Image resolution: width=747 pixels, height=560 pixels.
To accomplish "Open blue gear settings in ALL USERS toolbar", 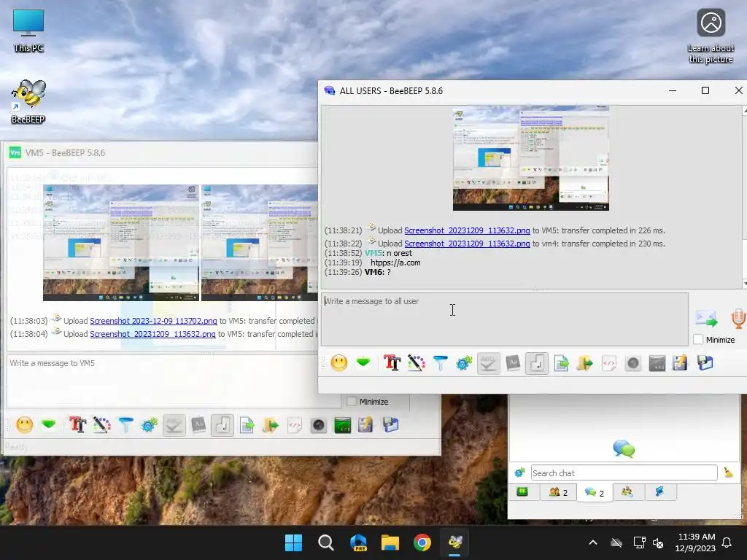I will point(464,363).
